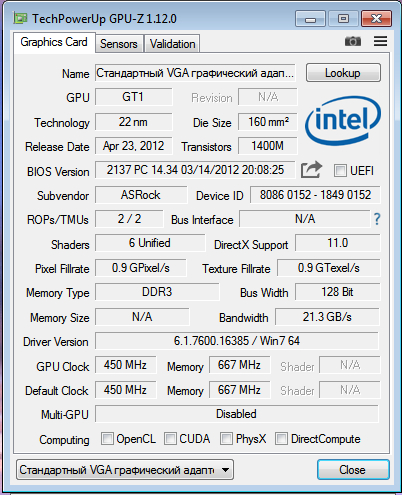Click the Close button at bottom
Screen dimensions: 402x495
353,470
